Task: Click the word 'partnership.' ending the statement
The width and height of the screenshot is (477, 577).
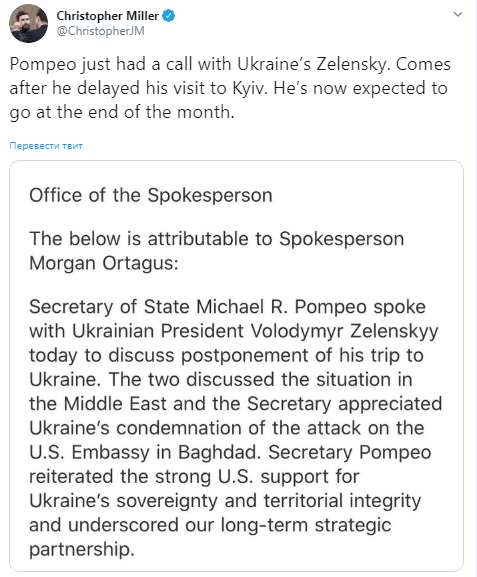Action: (82, 549)
